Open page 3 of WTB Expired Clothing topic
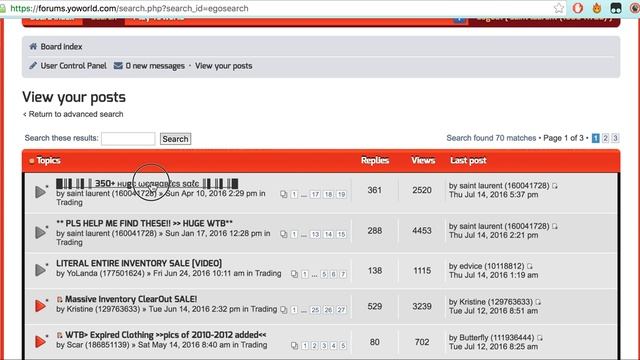This screenshot has height=360, width=640. pyautogui.click(x=324, y=346)
